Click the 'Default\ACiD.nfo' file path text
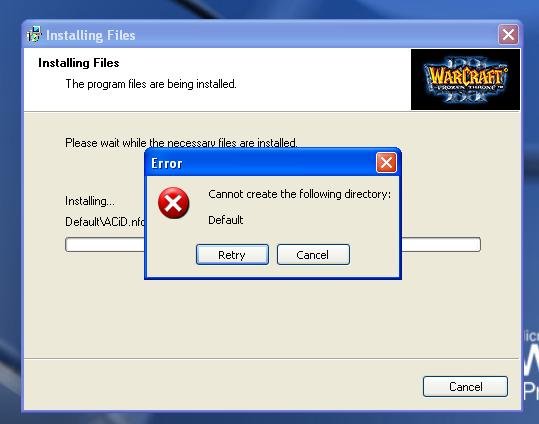539x424 pixels. (105, 222)
